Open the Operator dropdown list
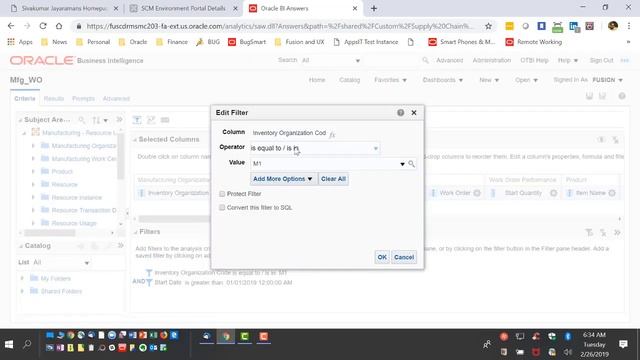Image resolution: width=640 pixels, height=360 pixels. pos(376,148)
